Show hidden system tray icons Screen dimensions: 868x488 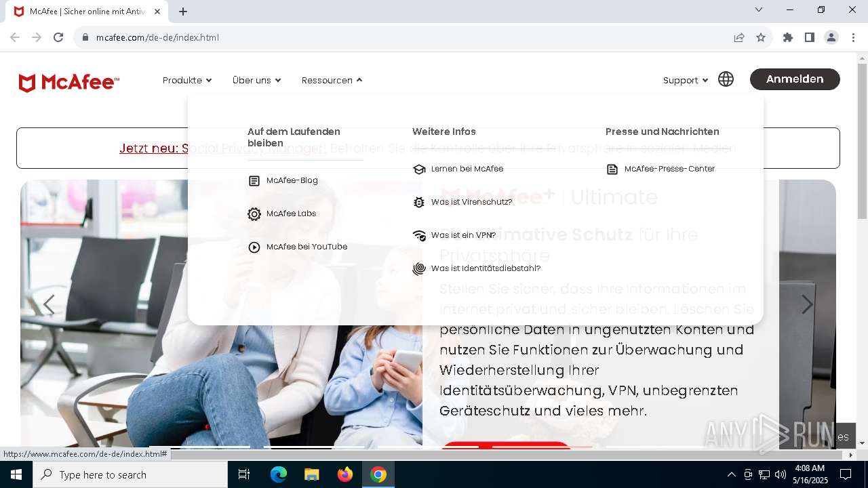tap(731, 474)
